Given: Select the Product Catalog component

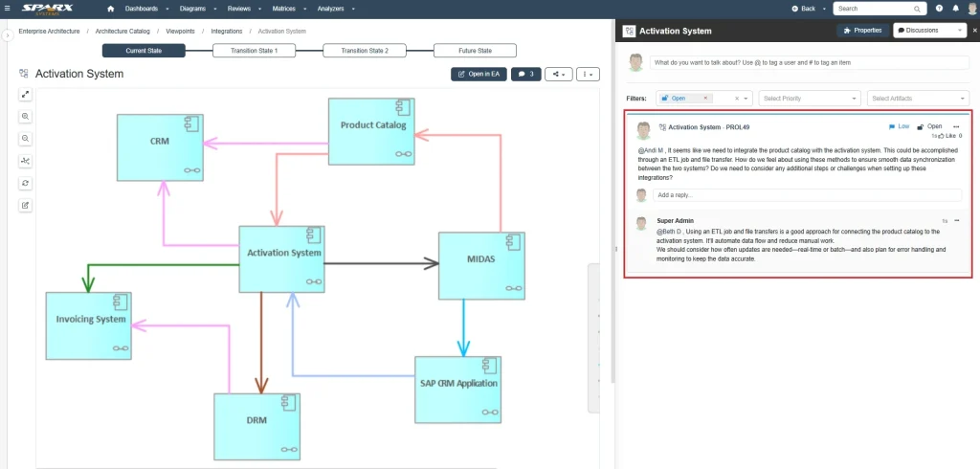Looking at the screenshot, I should click(372, 131).
